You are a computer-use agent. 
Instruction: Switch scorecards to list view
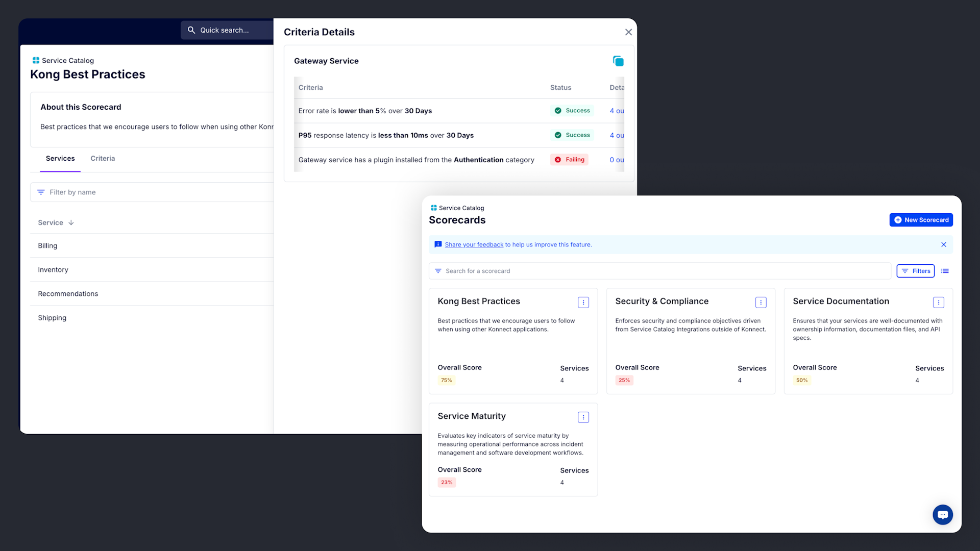tap(945, 271)
